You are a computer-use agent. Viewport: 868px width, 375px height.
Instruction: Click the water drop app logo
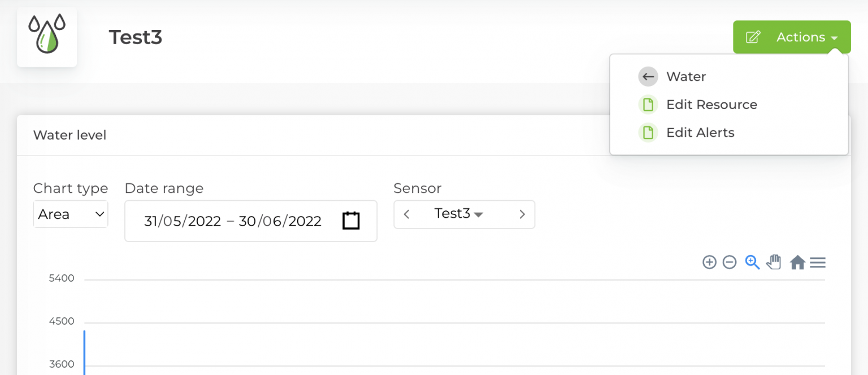coord(47,35)
